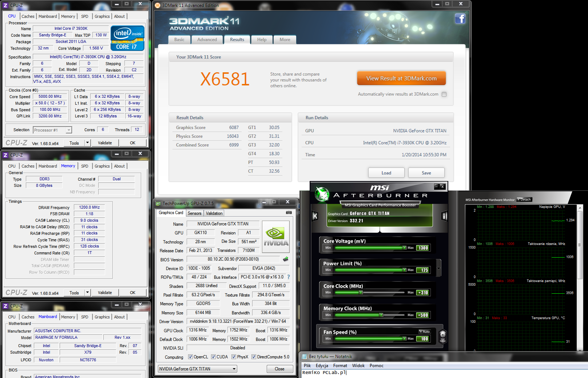The image size is (588, 378).
Task: Click the Core Clock +310 value box
Action: [x=423, y=293]
